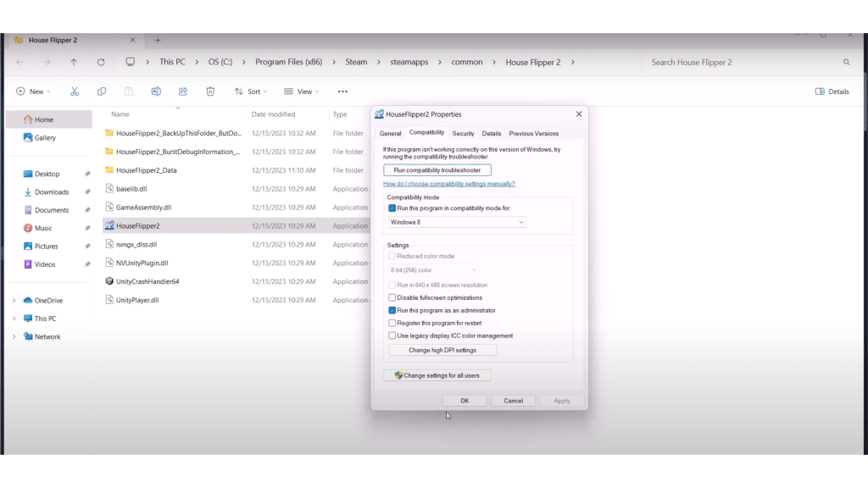The width and height of the screenshot is (868, 488).
Task: Confirm with the OK button
Action: pyautogui.click(x=465, y=401)
